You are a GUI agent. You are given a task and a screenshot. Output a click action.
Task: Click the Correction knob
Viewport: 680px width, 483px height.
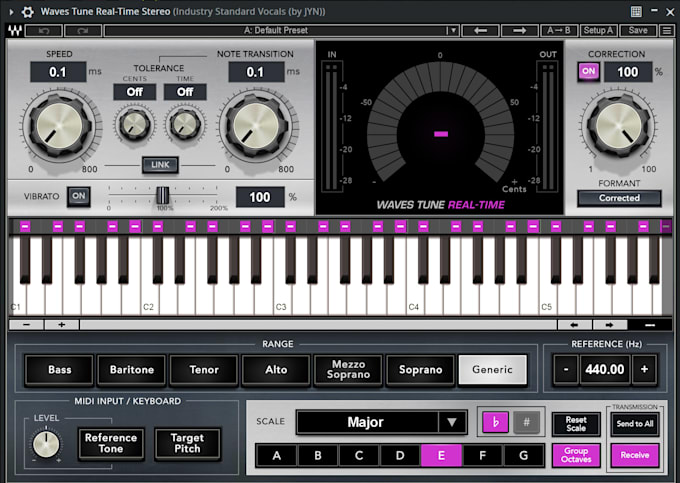point(619,126)
